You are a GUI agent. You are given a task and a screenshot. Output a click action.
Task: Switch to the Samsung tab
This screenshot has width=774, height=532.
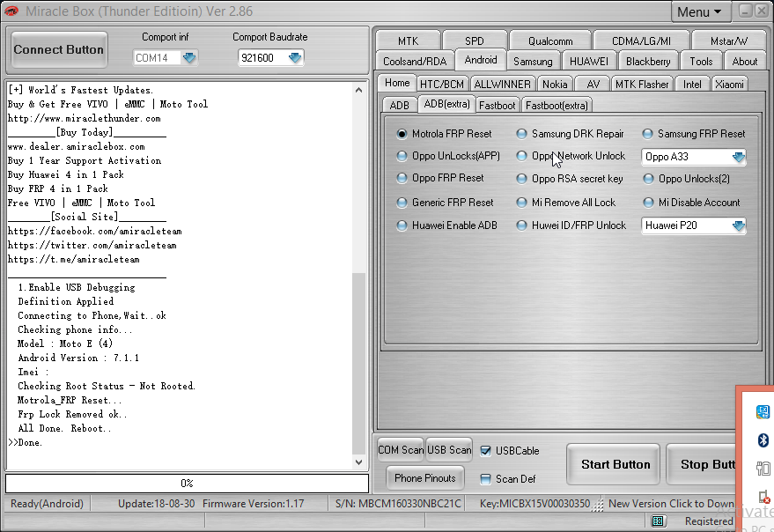pos(533,62)
